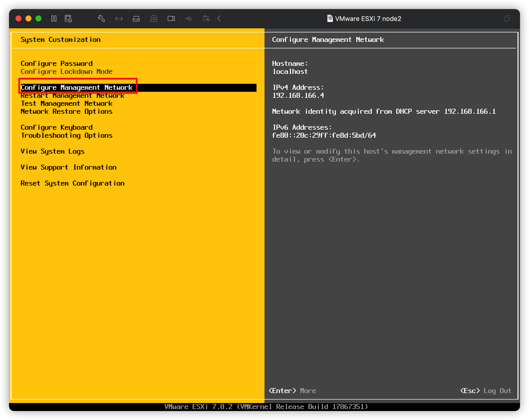
Task: Select Test Management Network
Action: (x=66, y=104)
